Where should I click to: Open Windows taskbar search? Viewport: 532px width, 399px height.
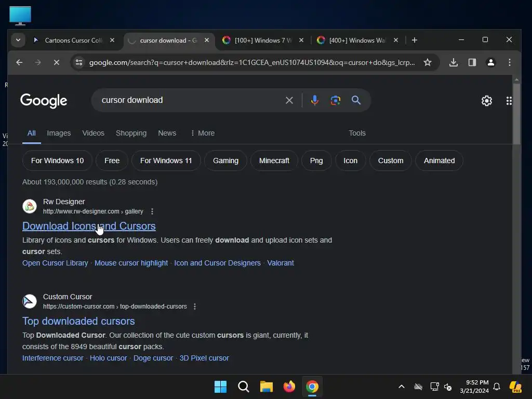click(244, 387)
